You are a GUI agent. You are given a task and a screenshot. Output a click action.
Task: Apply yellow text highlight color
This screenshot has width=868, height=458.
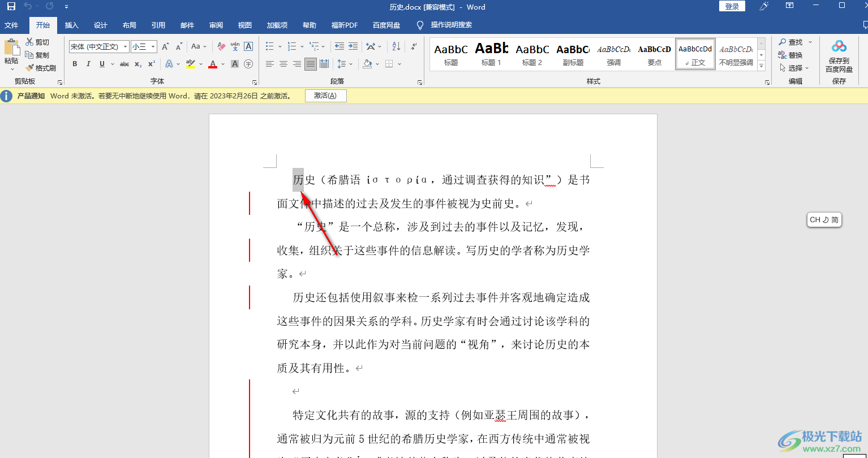(191, 64)
